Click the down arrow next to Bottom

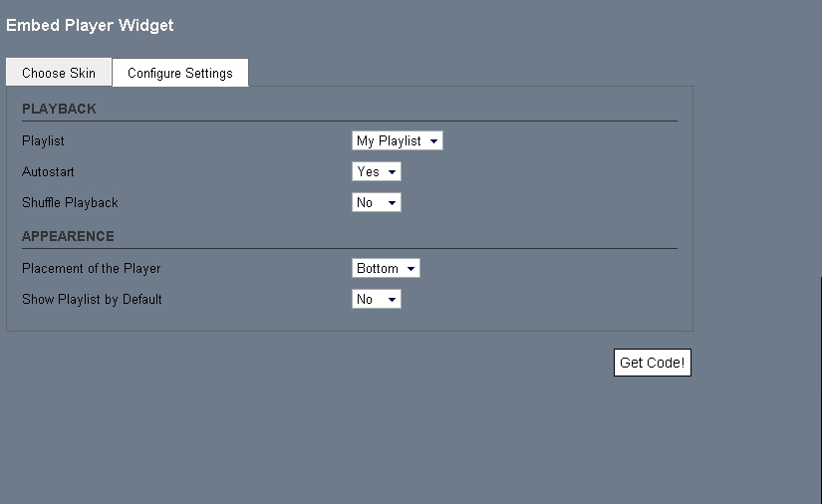click(x=411, y=269)
